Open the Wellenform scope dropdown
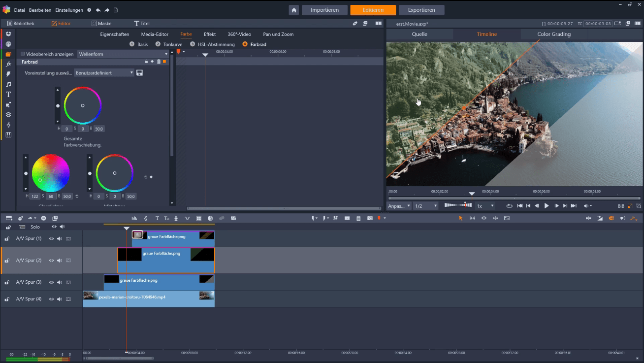This screenshot has width=644, height=363. [x=122, y=54]
